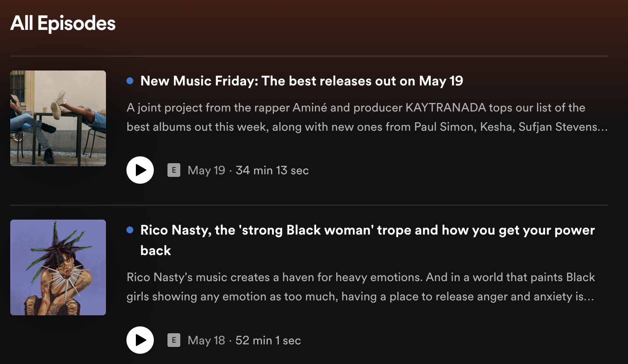
Task: Click the 34 min 13 sec duration
Action: 272,170
